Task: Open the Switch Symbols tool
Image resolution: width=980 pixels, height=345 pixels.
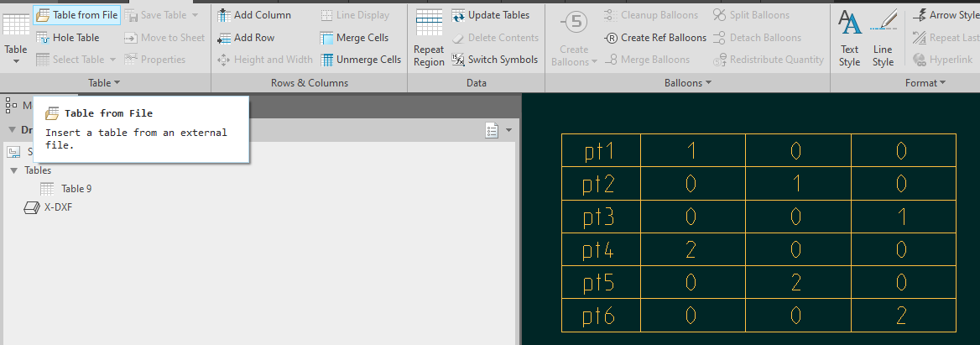Action: [458, 60]
